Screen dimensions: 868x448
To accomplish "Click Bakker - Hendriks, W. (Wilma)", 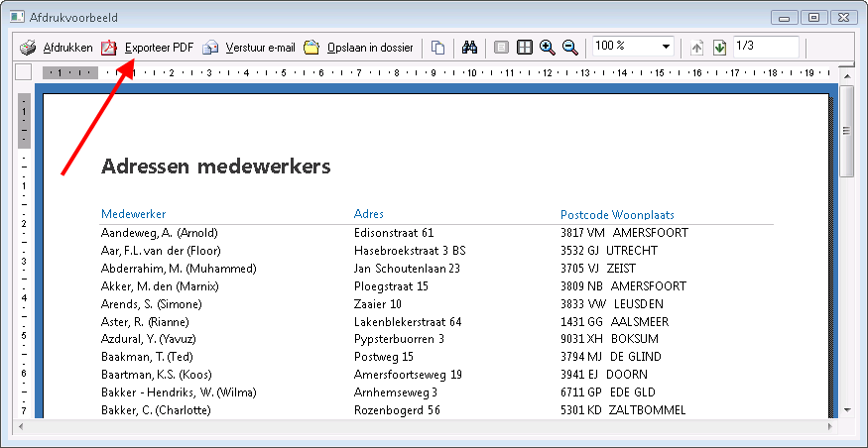I will 179,392.
